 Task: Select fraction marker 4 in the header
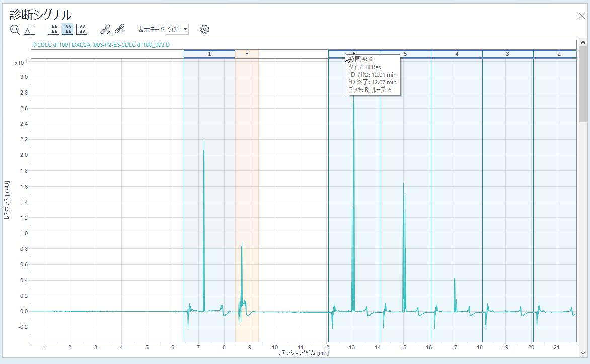(457, 54)
